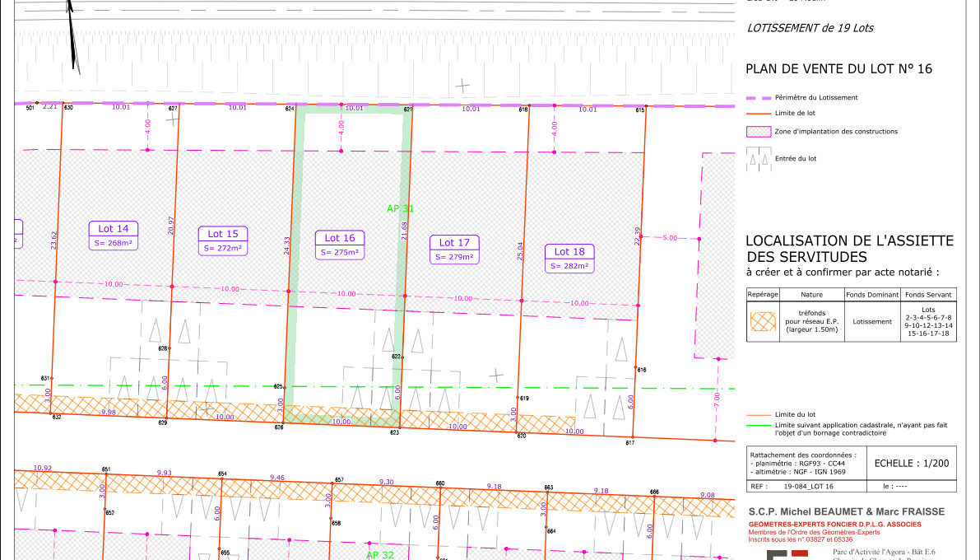980x560 pixels.
Task: Click the 24.33 side dimension of Lot 16
Action: (x=287, y=245)
